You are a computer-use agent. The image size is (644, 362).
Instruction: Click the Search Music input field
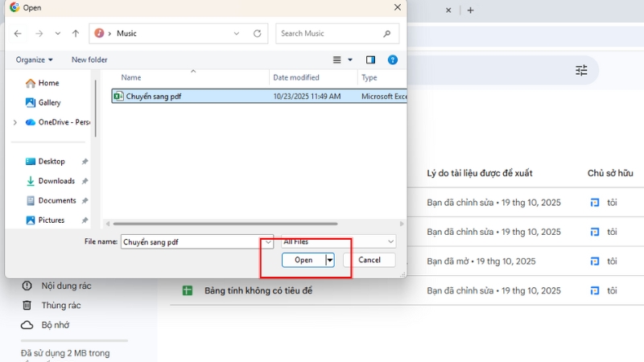[x=328, y=34]
